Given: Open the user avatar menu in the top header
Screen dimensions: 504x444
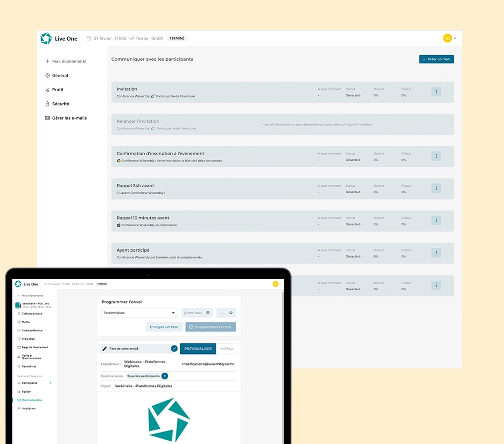Looking at the screenshot, I should click(x=449, y=38).
